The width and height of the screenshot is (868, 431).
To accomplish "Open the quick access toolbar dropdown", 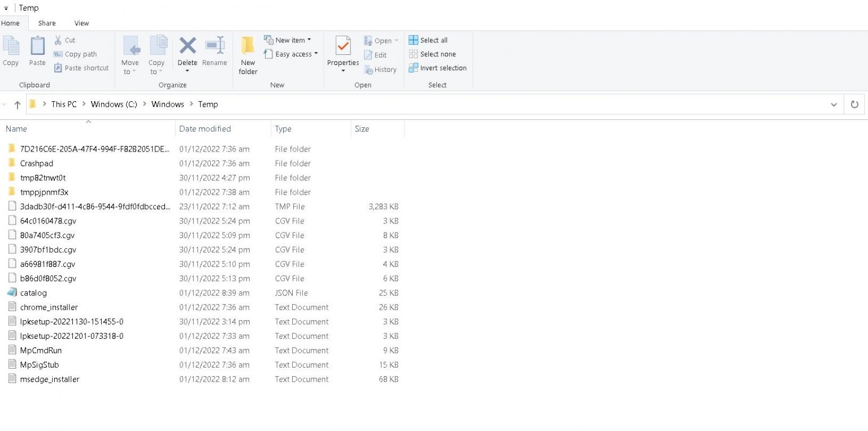I will point(6,8).
